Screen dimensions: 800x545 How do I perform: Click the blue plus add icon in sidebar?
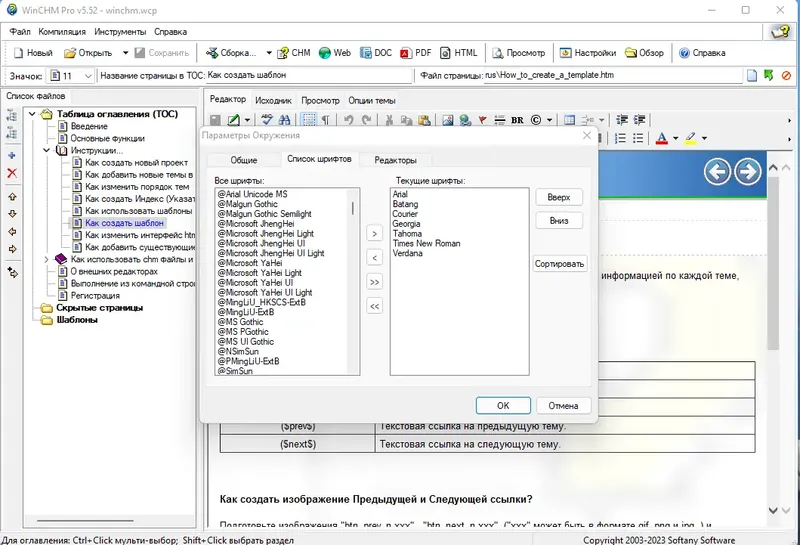(x=12, y=155)
